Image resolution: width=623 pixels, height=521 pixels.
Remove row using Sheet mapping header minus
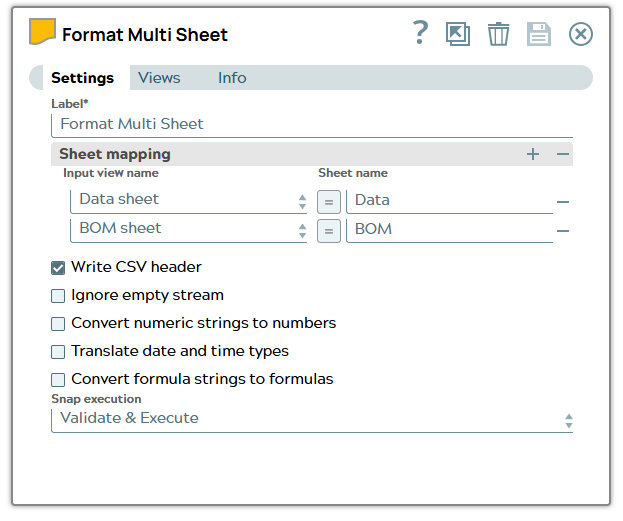click(563, 154)
